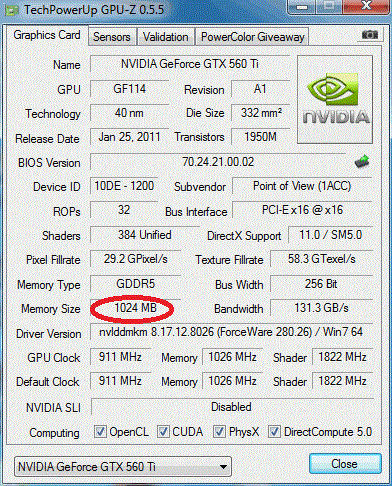This screenshot has width=392, height=486.
Task: Click the Subvendor field Point of View
Action: [x=302, y=186]
